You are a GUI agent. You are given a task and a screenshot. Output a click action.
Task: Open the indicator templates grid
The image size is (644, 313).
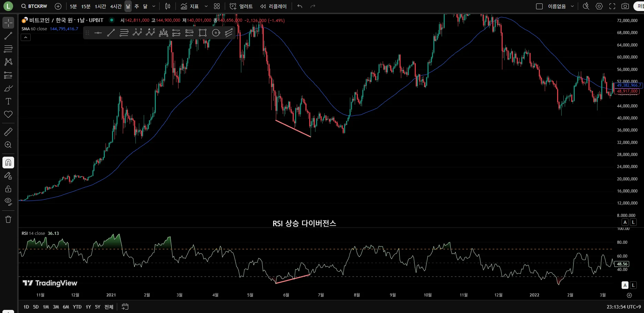point(217,6)
